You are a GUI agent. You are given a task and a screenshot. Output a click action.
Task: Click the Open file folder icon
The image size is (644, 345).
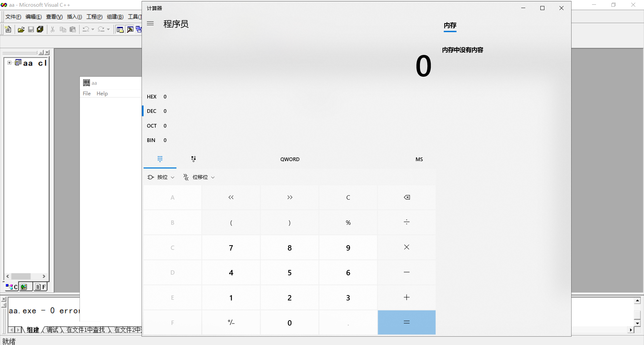tap(21, 29)
